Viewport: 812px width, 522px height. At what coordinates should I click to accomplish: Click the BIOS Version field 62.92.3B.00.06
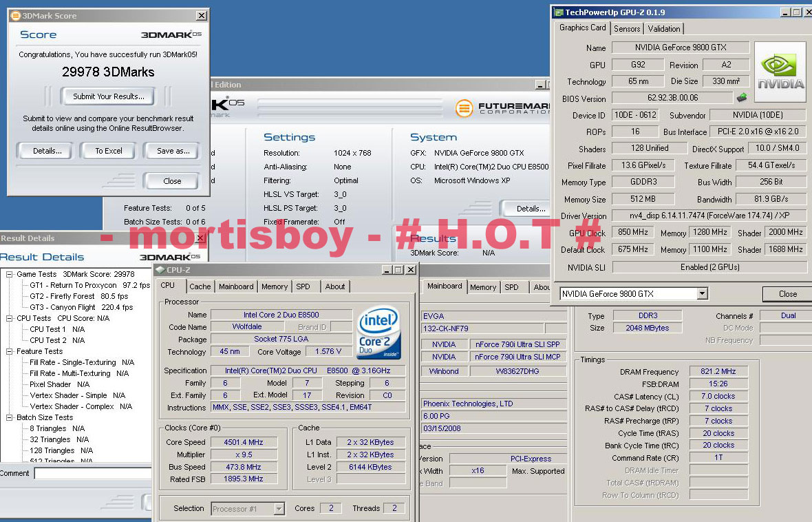point(673,98)
